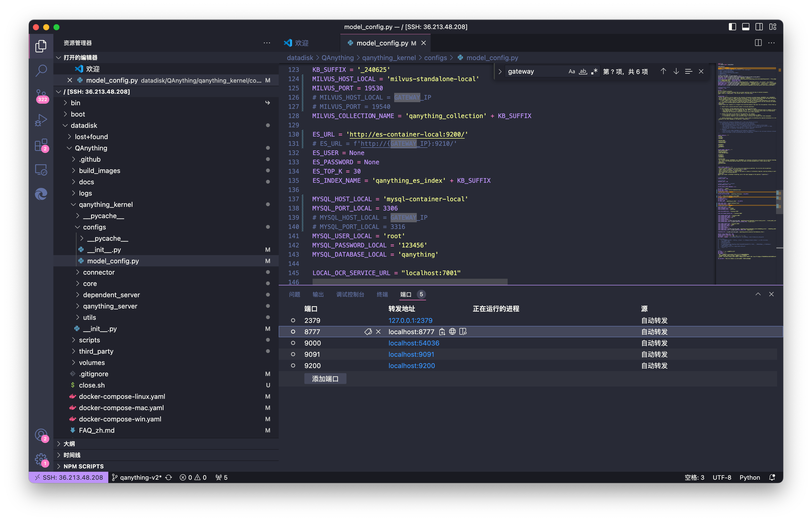Toggle bottom panel layout icon
The image size is (812, 521).
click(x=745, y=27)
